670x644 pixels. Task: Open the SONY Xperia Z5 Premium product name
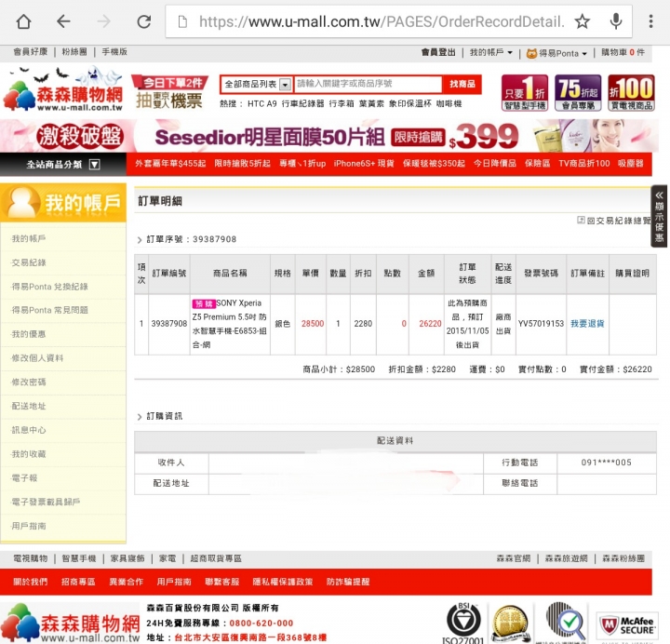pyautogui.click(x=230, y=324)
